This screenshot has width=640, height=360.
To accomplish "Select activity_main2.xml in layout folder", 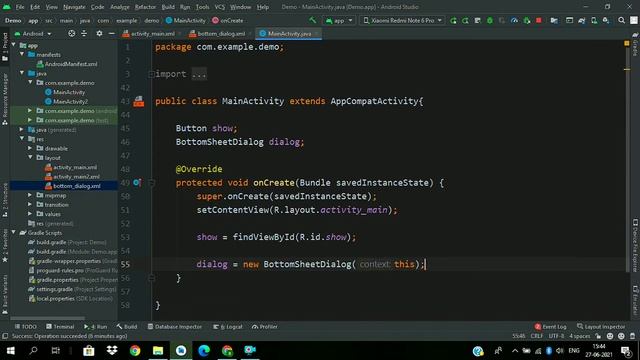I will (x=76, y=176).
